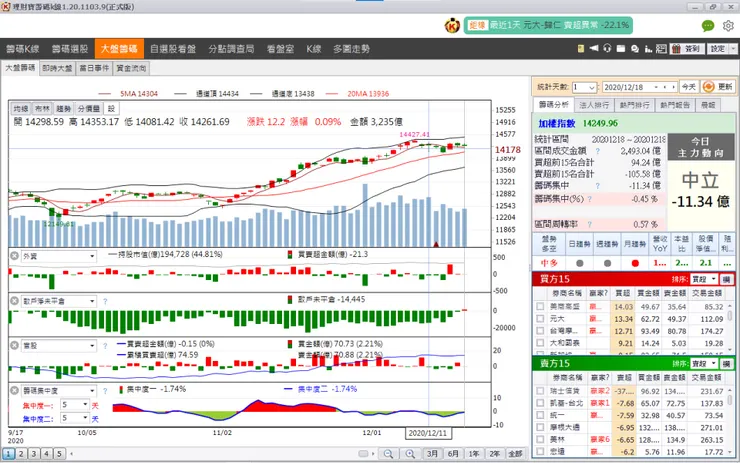
Task: Open the chat bubbles icon in dark toolbar
Action: click(635, 49)
